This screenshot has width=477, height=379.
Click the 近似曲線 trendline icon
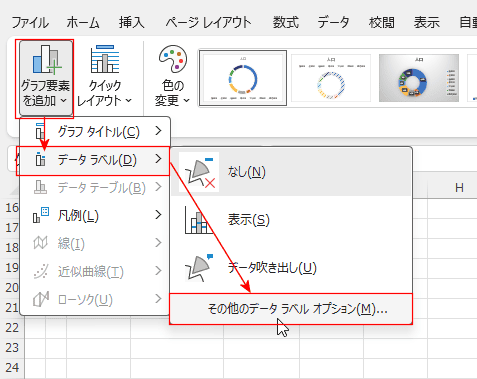(41, 271)
